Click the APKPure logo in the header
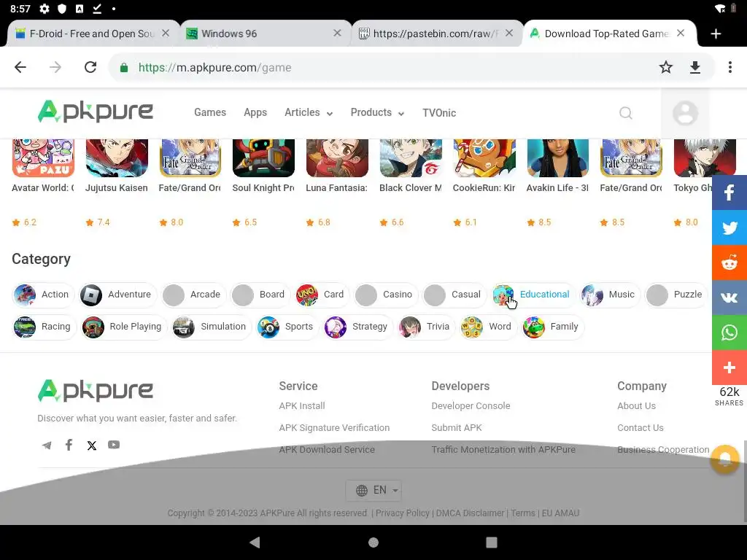 pos(96,111)
